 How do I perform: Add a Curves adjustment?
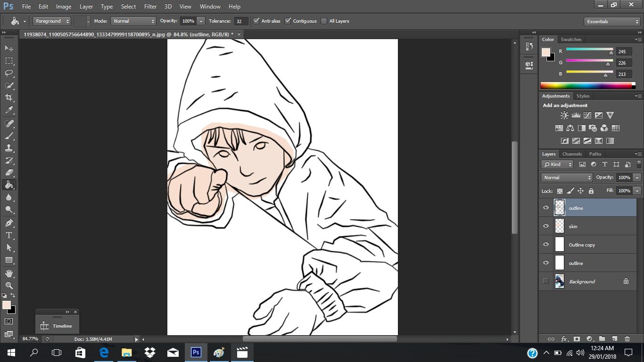pyautogui.click(x=587, y=115)
